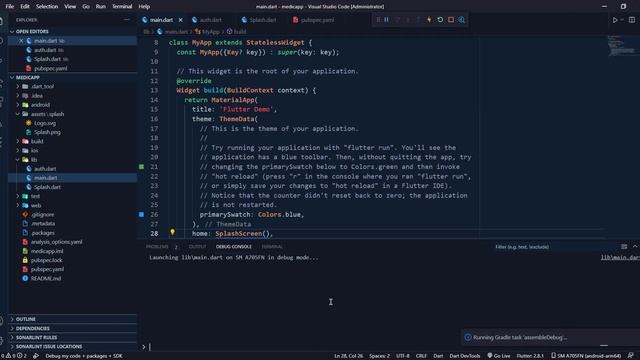Click the blue color swatch at line 26

pyautogui.click(x=141, y=214)
